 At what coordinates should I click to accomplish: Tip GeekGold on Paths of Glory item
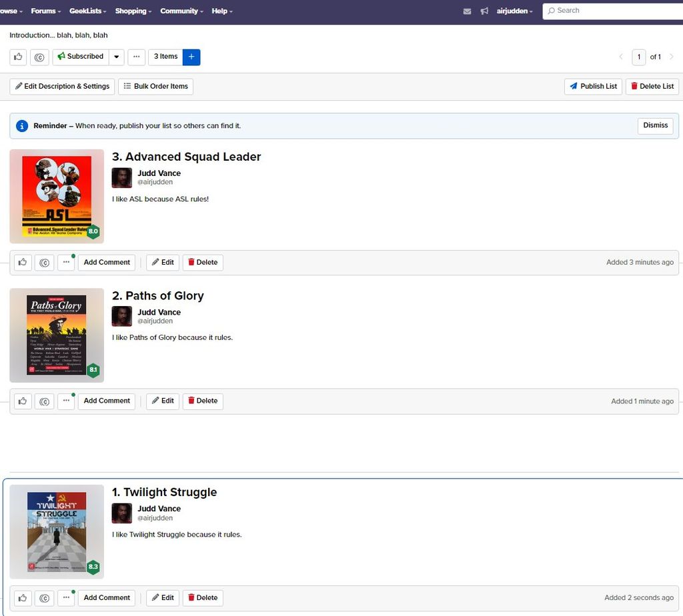pyautogui.click(x=44, y=401)
